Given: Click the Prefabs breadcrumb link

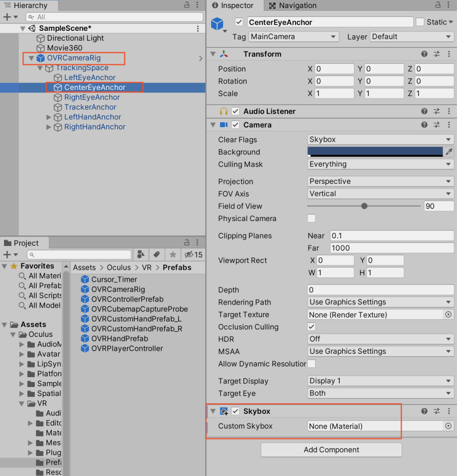Looking at the screenshot, I should (177, 267).
